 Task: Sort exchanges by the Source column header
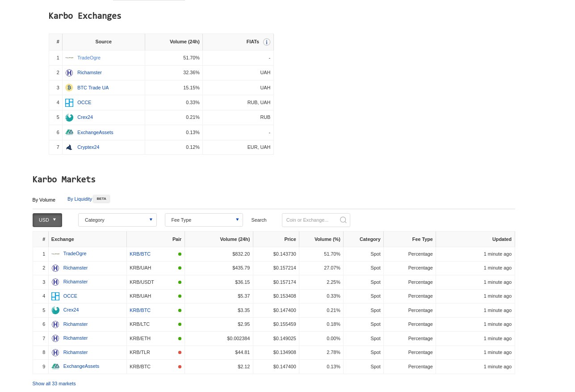point(104,42)
